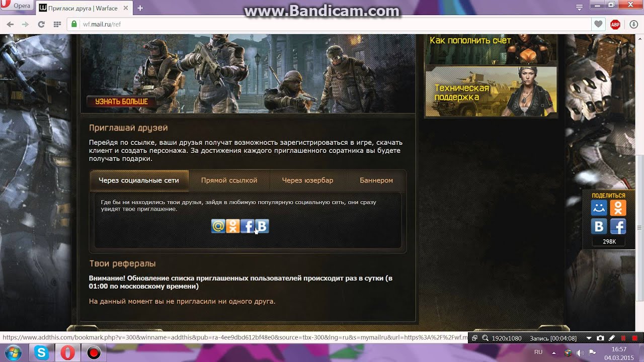The width and height of the screenshot is (644, 362).
Task: Open Bandicam recorder from taskbar
Action: 94,353
